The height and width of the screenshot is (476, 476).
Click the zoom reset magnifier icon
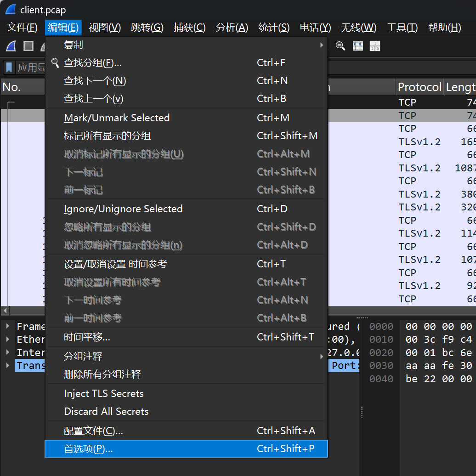pos(340,46)
